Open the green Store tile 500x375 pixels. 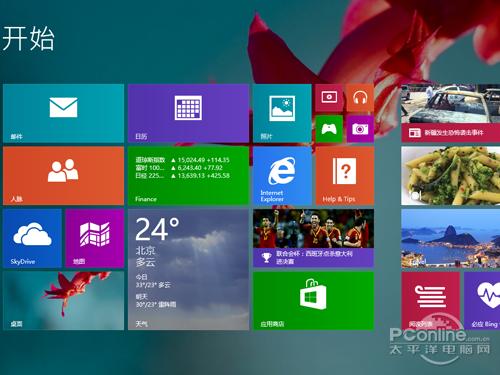(313, 301)
